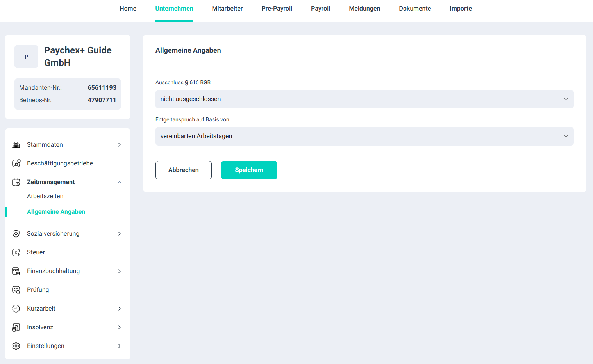Expand the Einstellungen chevron arrow
The width and height of the screenshot is (593, 364).
tap(120, 346)
